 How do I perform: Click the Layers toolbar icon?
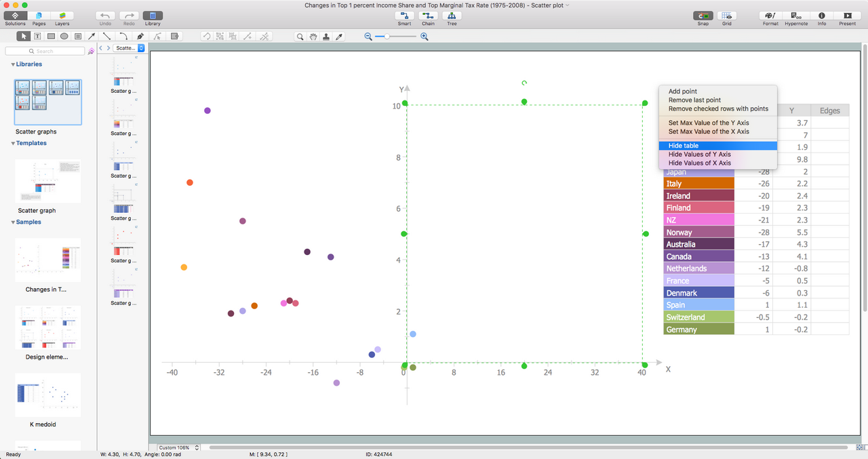point(62,16)
